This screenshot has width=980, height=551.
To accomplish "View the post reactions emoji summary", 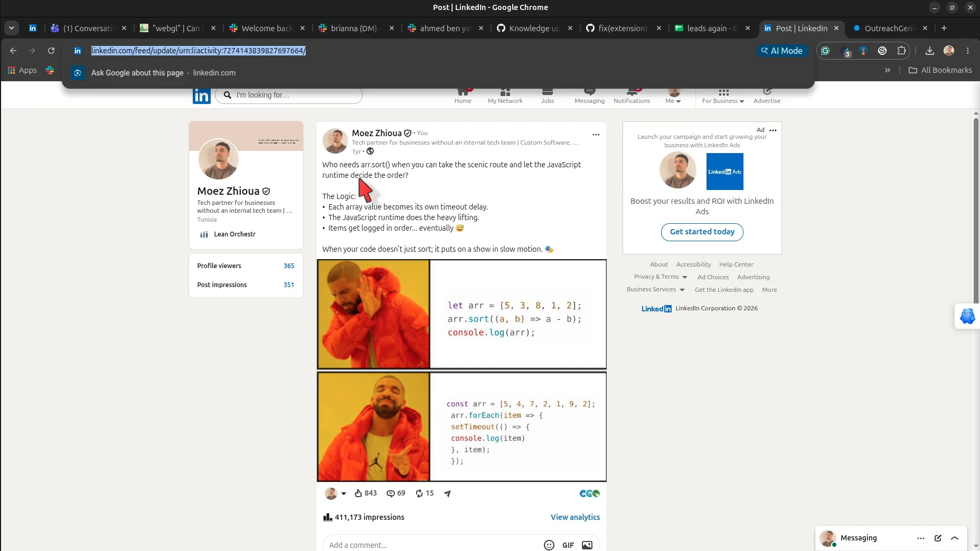I will [x=590, y=493].
